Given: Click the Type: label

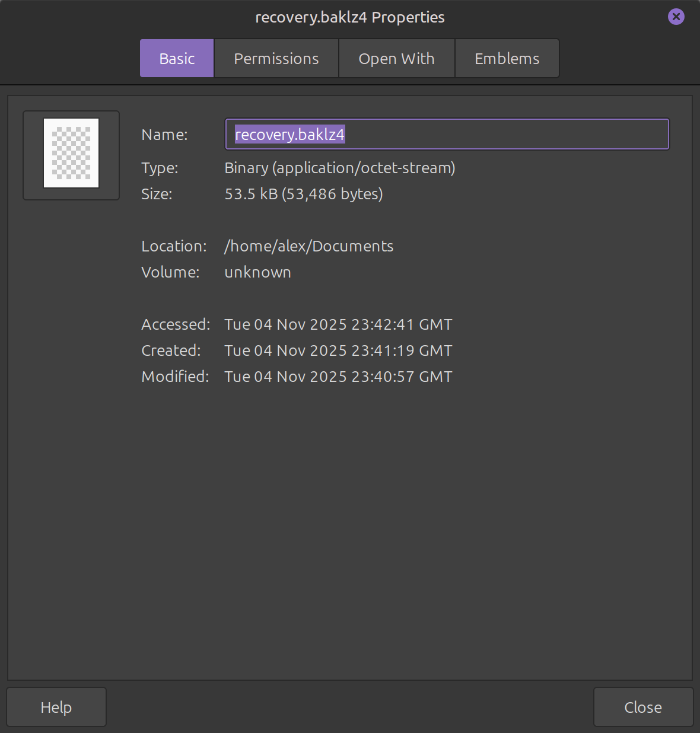Looking at the screenshot, I should coord(160,168).
